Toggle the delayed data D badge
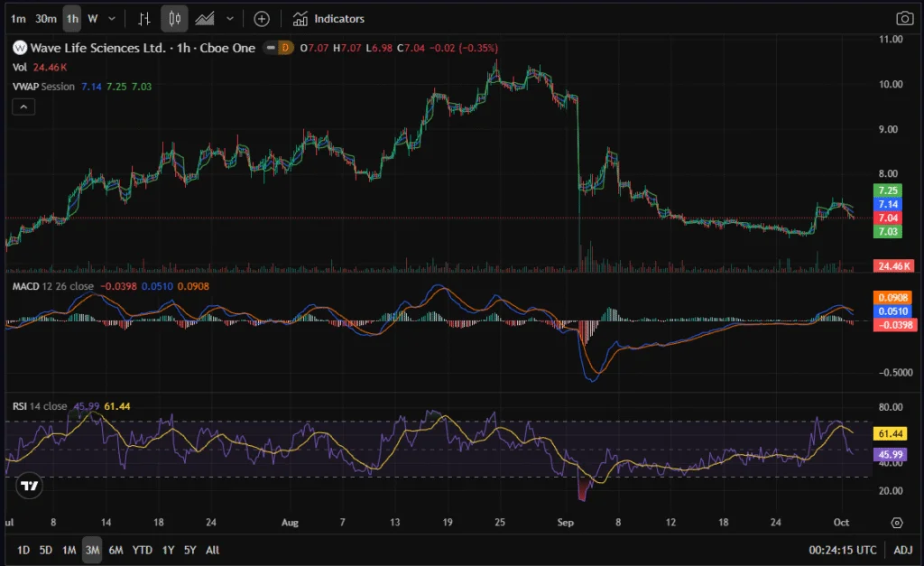924x566 pixels. pos(285,48)
